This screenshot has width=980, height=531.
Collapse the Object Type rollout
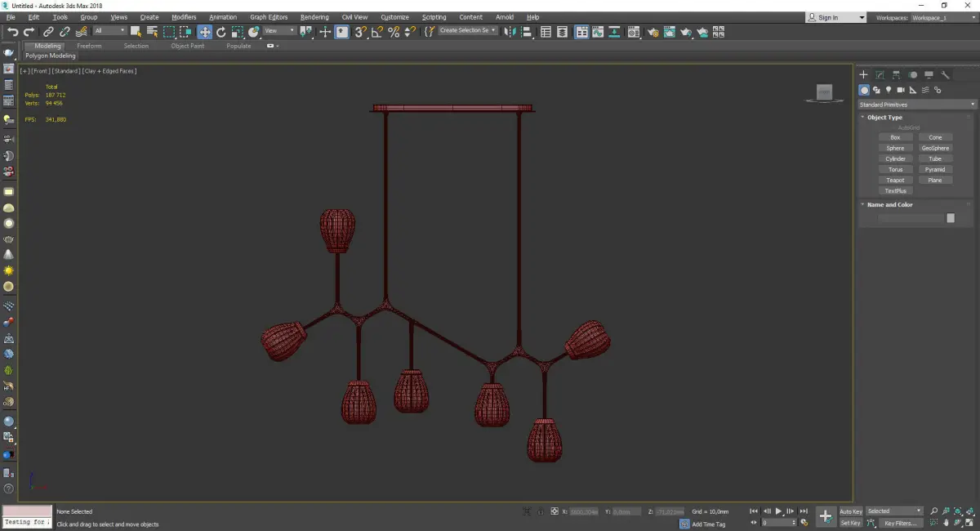884,118
